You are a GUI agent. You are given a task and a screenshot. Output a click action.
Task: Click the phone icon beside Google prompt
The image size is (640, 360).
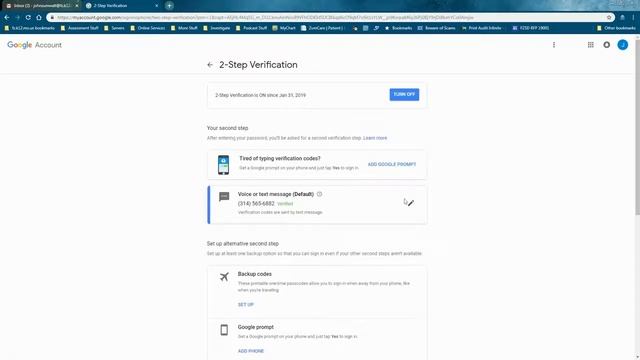224,330
